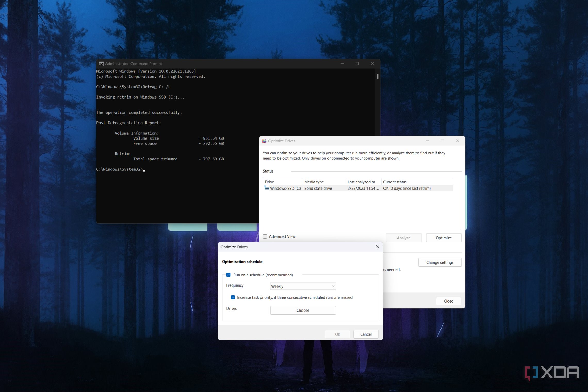Click the Optimize Drives defrag app icon
Image resolution: width=588 pixels, height=392 pixels.
pos(264,141)
